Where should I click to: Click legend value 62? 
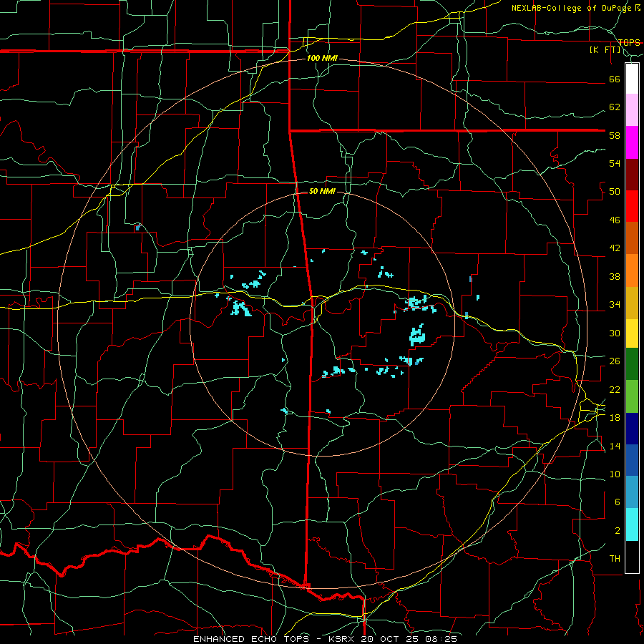(615, 107)
